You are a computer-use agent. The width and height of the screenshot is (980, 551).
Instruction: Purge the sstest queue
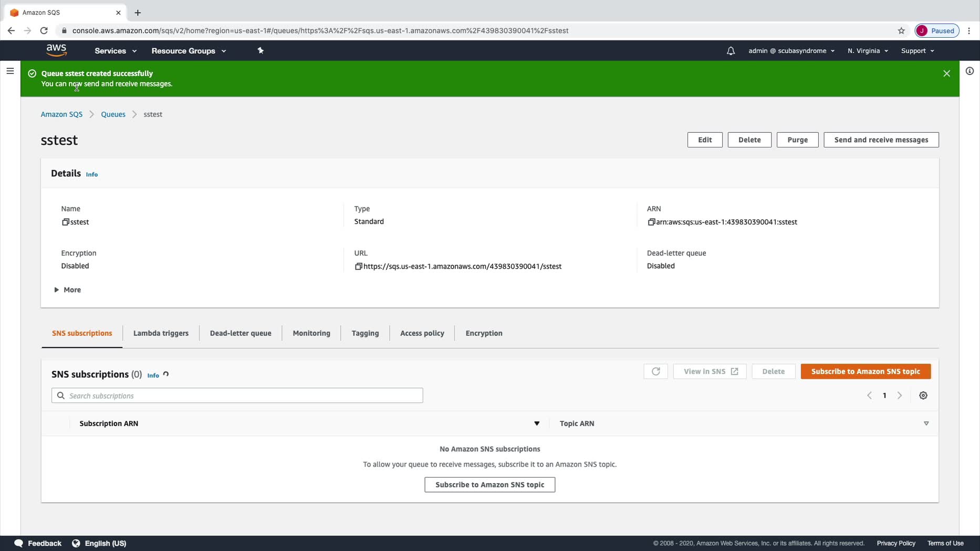(797, 140)
